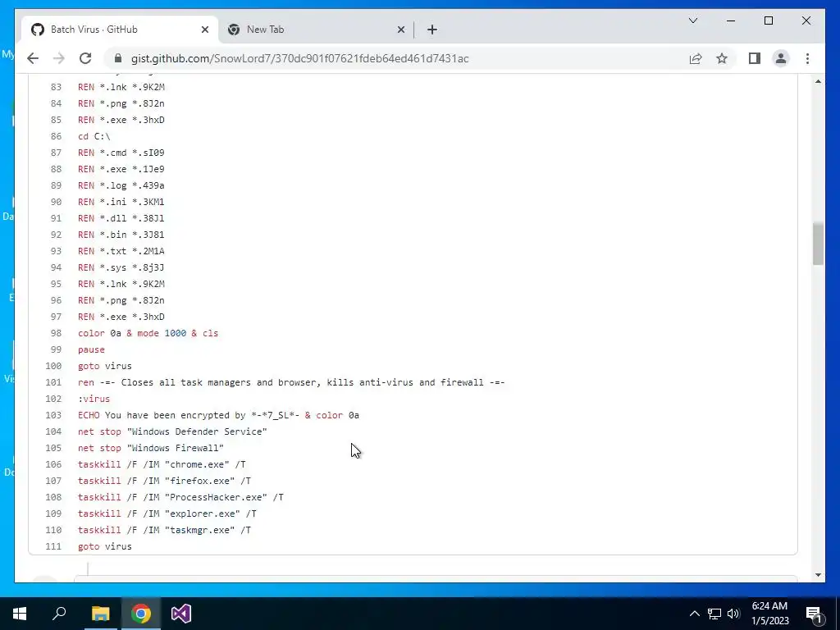Bookmark this page with star icon

(722, 58)
